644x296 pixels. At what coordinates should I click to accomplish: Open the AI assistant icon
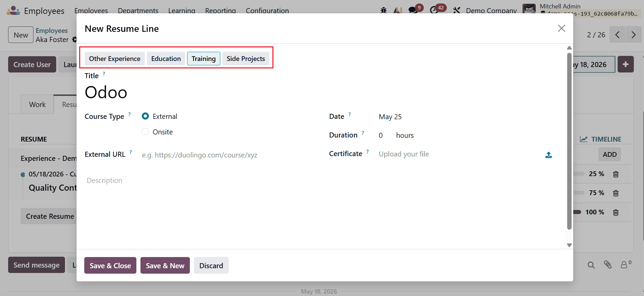point(398,10)
